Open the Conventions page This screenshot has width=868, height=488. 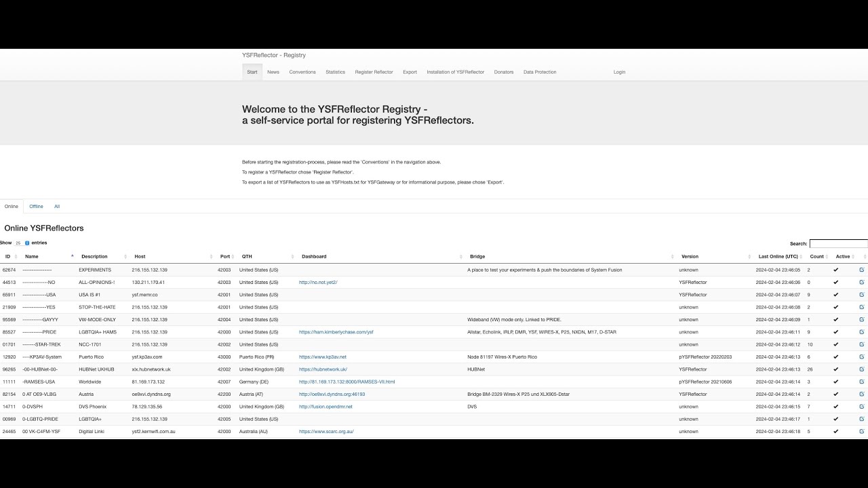click(x=302, y=72)
